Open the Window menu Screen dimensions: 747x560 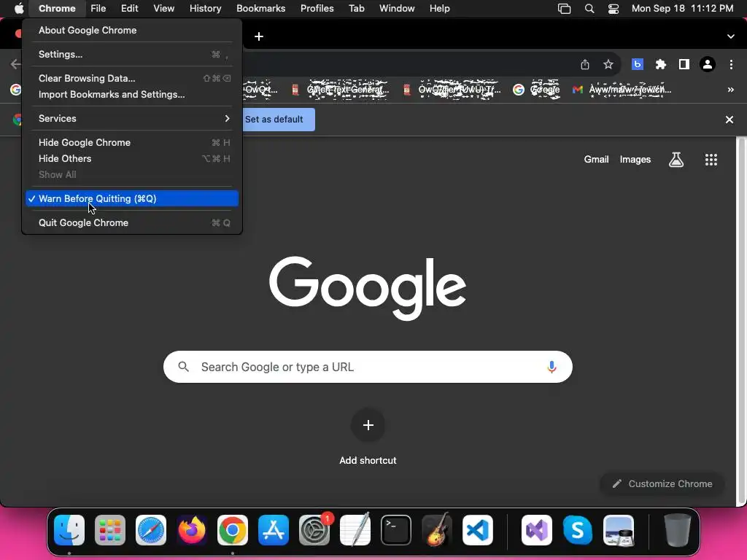[x=397, y=9]
